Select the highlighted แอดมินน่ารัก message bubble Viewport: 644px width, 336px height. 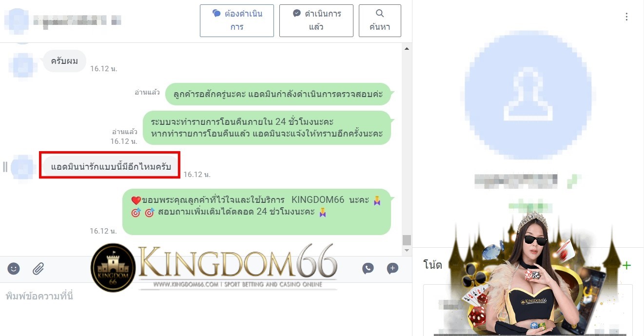111,167
